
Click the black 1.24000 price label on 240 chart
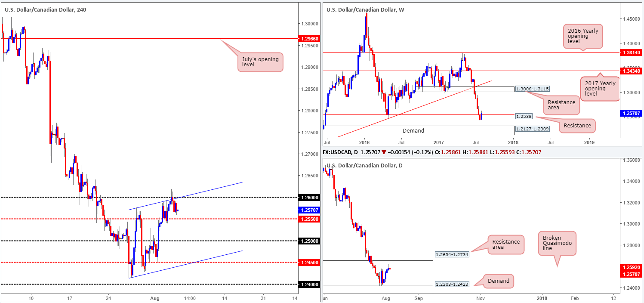click(x=308, y=284)
